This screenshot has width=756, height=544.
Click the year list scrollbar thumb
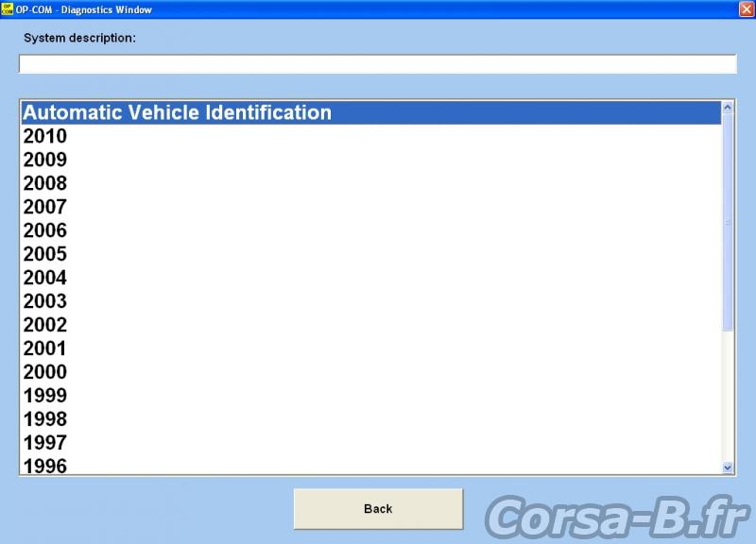[728, 222]
